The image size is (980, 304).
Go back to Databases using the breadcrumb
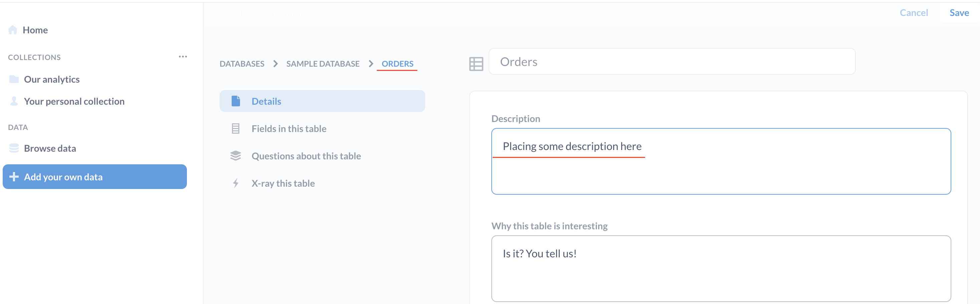(242, 63)
